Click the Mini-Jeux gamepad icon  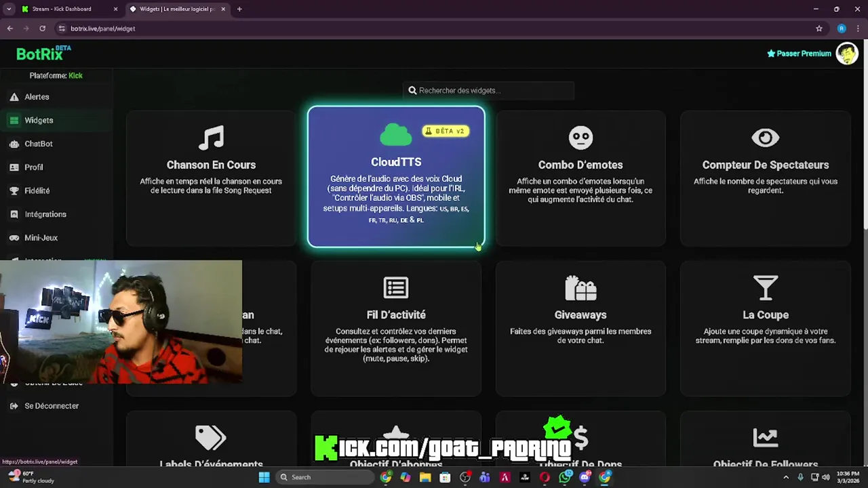coord(14,238)
